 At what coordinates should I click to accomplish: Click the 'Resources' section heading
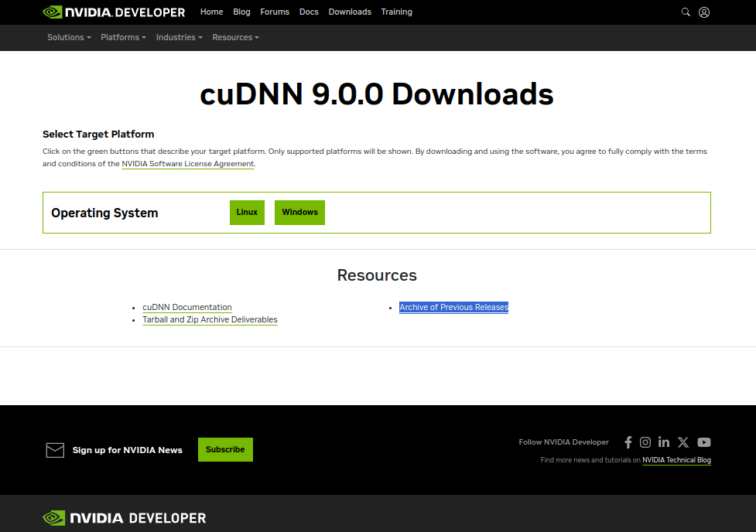(377, 275)
